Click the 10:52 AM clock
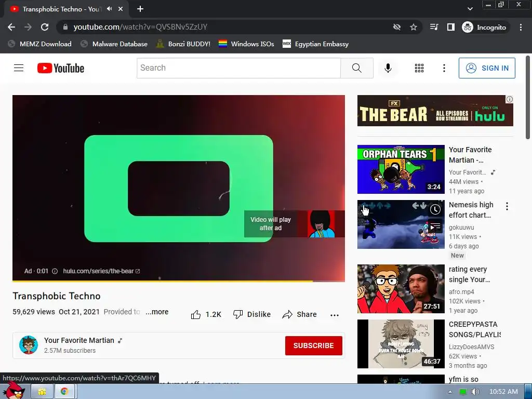This screenshot has width=532, height=399. pos(503,392)
